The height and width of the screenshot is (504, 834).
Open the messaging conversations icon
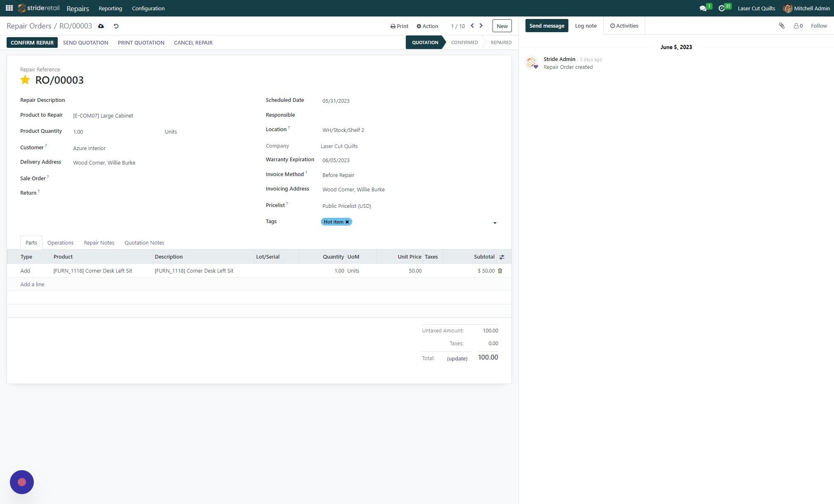[704, 8]
